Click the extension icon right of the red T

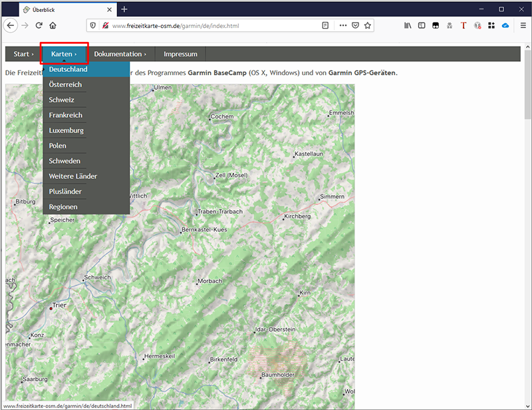(477, 25)
